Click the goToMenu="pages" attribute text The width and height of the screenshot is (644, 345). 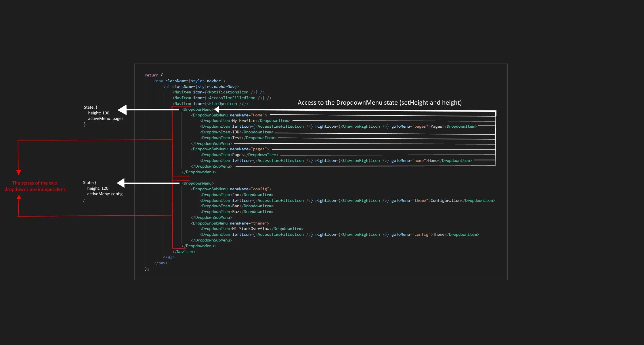tap(410, 126)
